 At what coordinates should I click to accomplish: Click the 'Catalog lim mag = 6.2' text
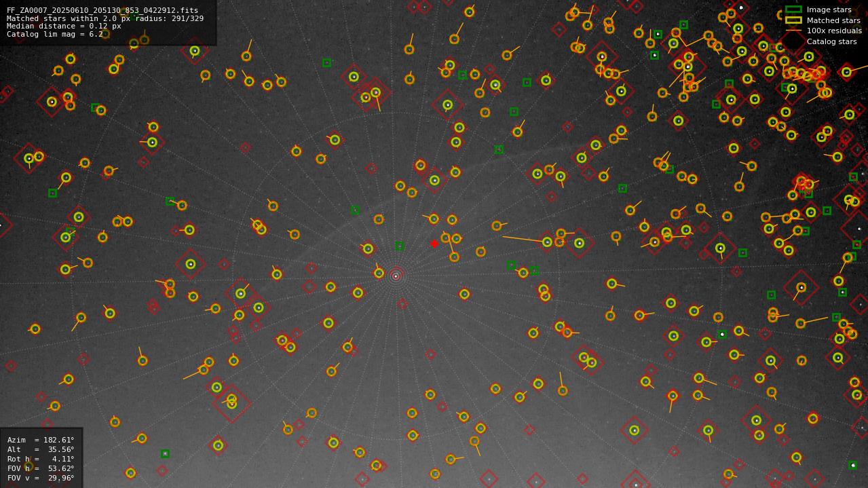click(x=55, y=34)
